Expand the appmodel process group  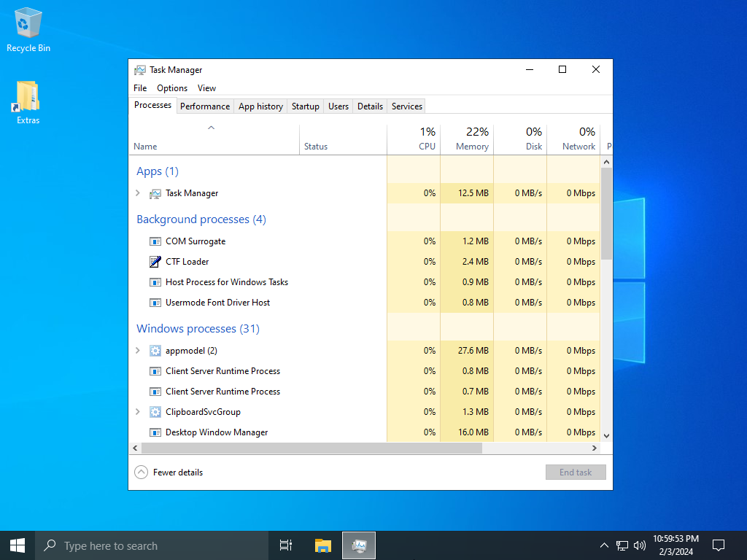138,351
